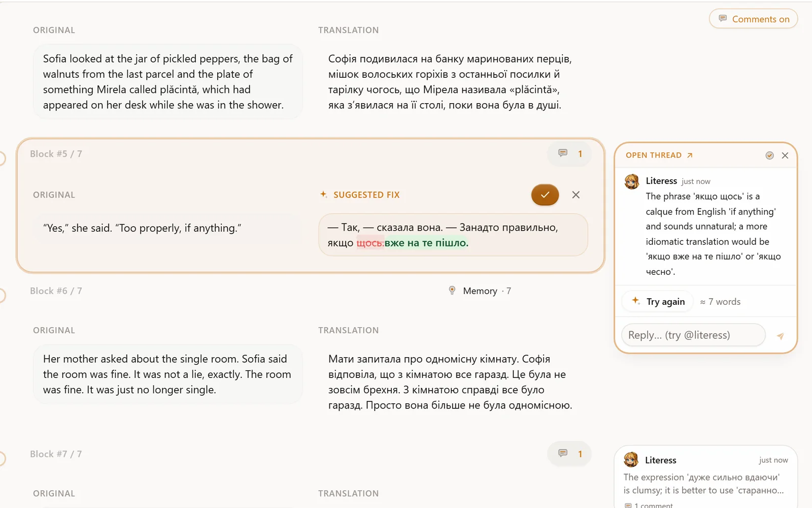The width and height of the screenshot is (812, 508).
Task: Toggle the round marker left of Block #6
Action: coord(1,295)
